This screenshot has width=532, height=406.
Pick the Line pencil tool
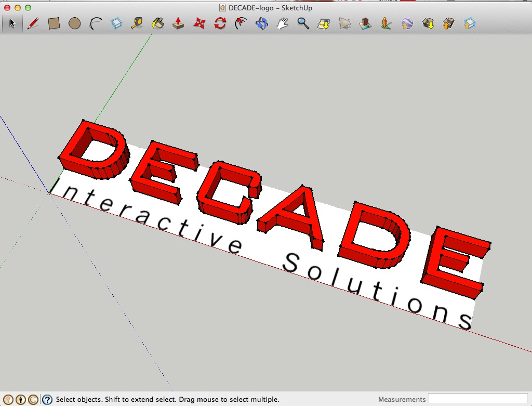pyautogui.click(x=33, y=23)
